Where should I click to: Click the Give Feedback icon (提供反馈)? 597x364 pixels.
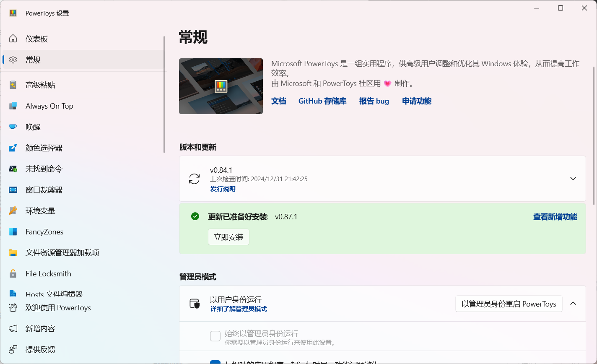click(x=13, y=349)
